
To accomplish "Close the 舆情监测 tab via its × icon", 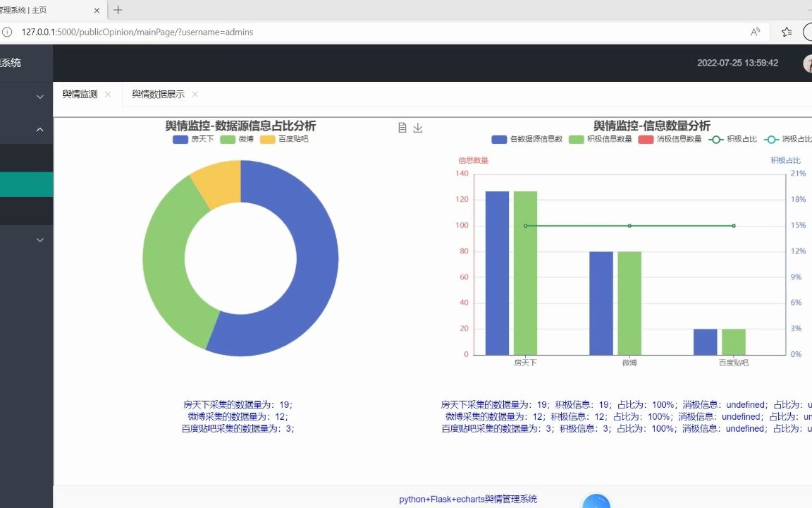I will tap(108, 94).
